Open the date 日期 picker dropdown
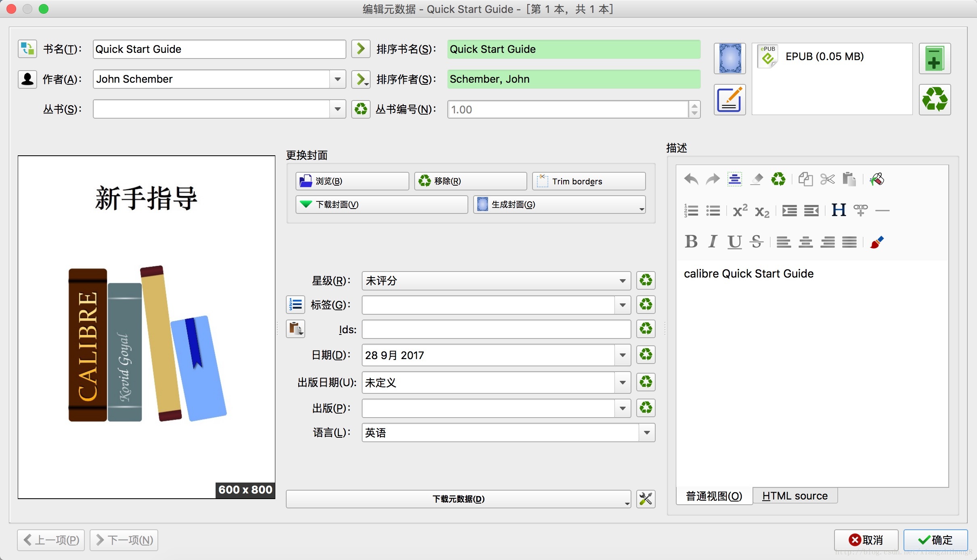 pyautogui.click(x=623, y=355)
